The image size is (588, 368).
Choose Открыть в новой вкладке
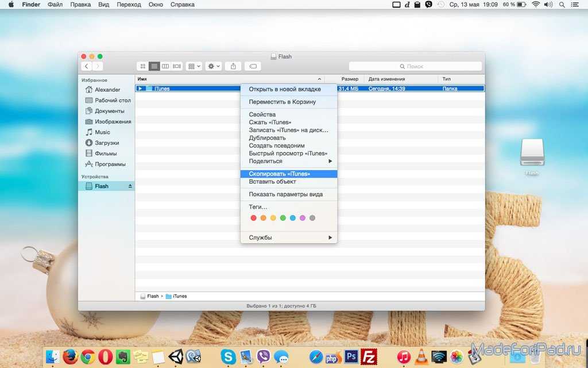click(289, 89)
